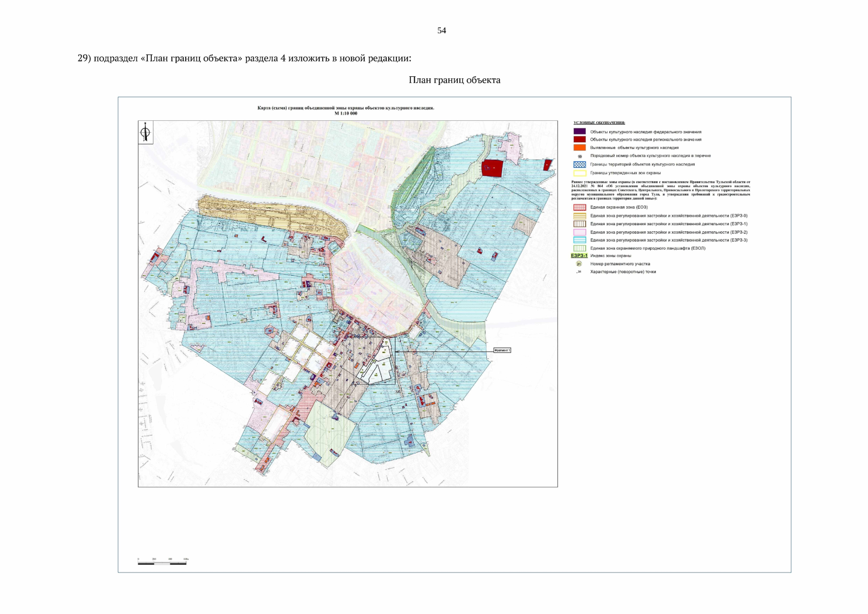Viewport: 868px width, 614px height.
Task: Click the circled 21 regulation plot number
Action: click(579, 264)
